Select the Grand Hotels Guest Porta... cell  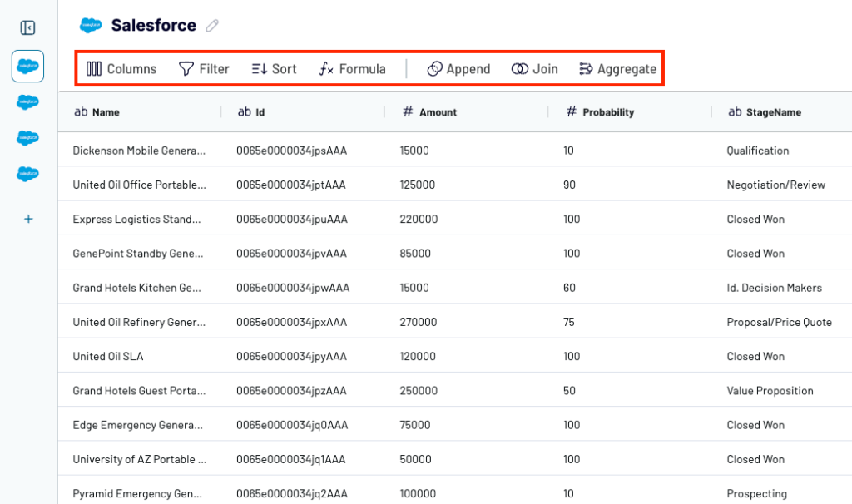click(139, 391)
